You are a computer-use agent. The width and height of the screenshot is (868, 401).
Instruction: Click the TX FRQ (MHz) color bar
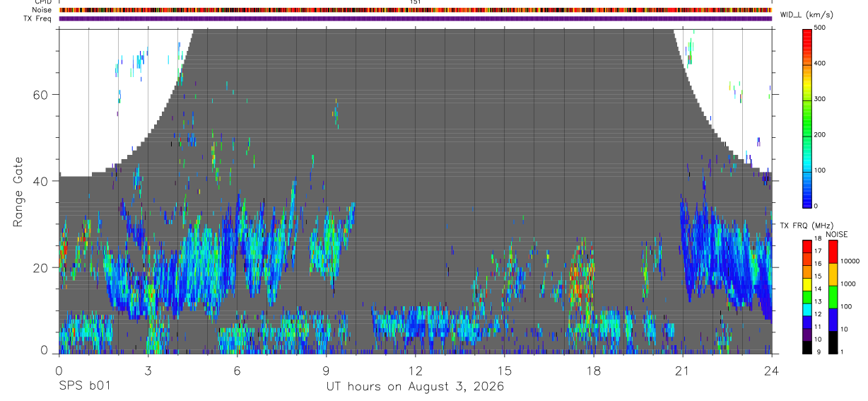[808, 297]
